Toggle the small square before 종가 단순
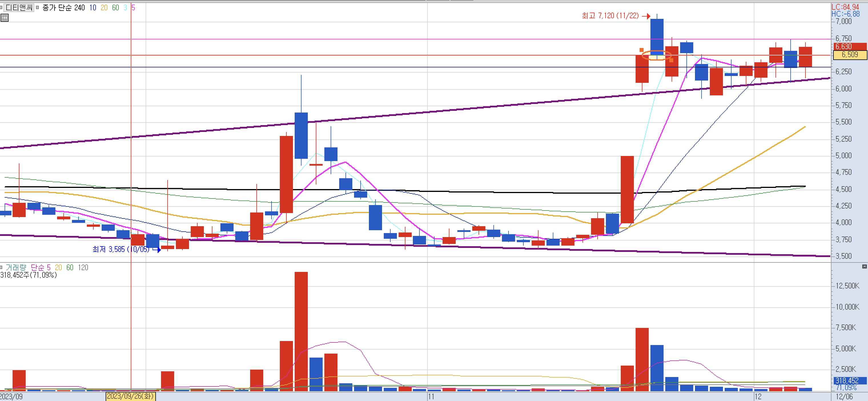This screenshot has height=401, width=868. pyautogui.click(x=37, y=7)
